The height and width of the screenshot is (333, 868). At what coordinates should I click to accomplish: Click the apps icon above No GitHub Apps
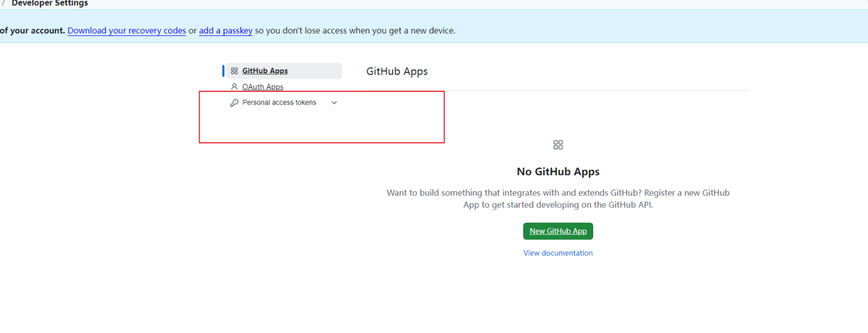click(558, 145)
